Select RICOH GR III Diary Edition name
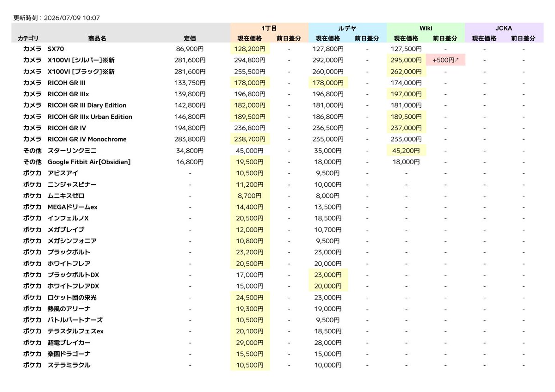The height and width of the screenshot is (392, 555). 86,105
